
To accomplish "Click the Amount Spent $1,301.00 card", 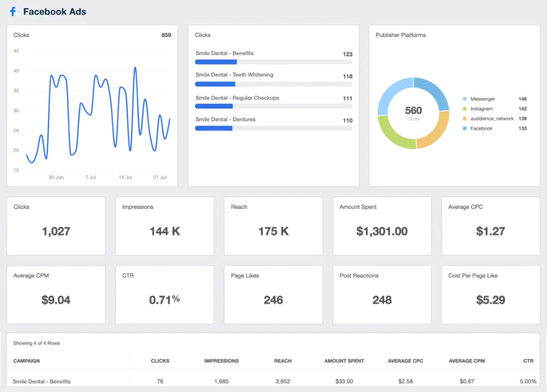I will coord(382,226).
